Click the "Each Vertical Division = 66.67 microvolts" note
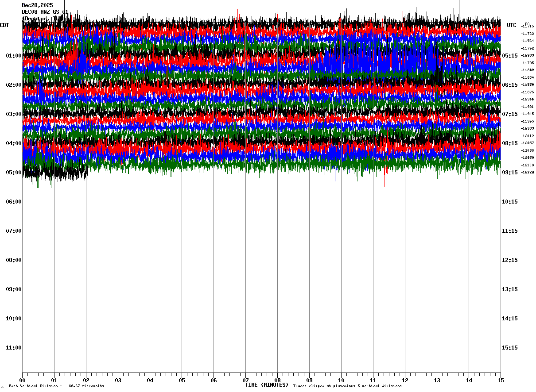Screen dimensions: 536x392 pos(56,386)
